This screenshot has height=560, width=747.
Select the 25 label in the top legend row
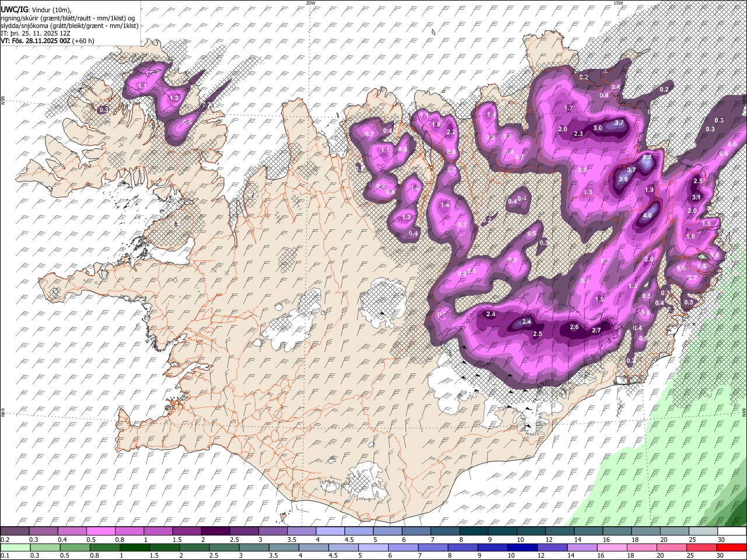pyautogui.click(x=692, y=540)
